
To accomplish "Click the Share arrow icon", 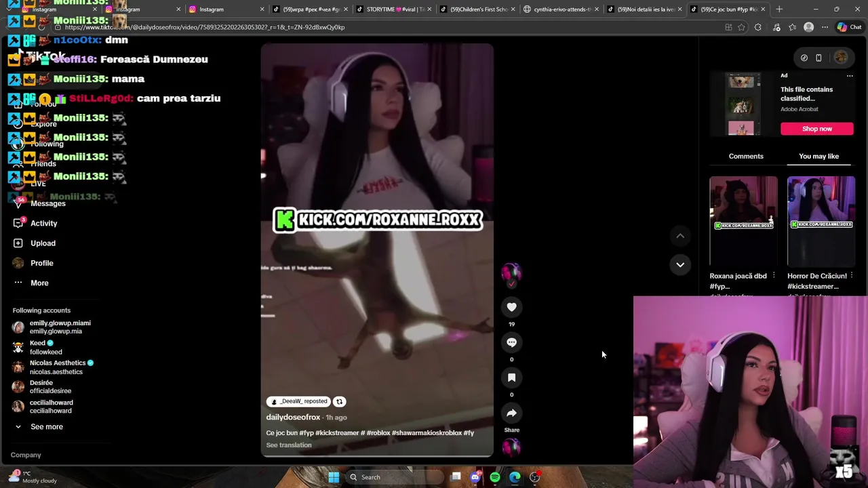I will click(511, 413).
